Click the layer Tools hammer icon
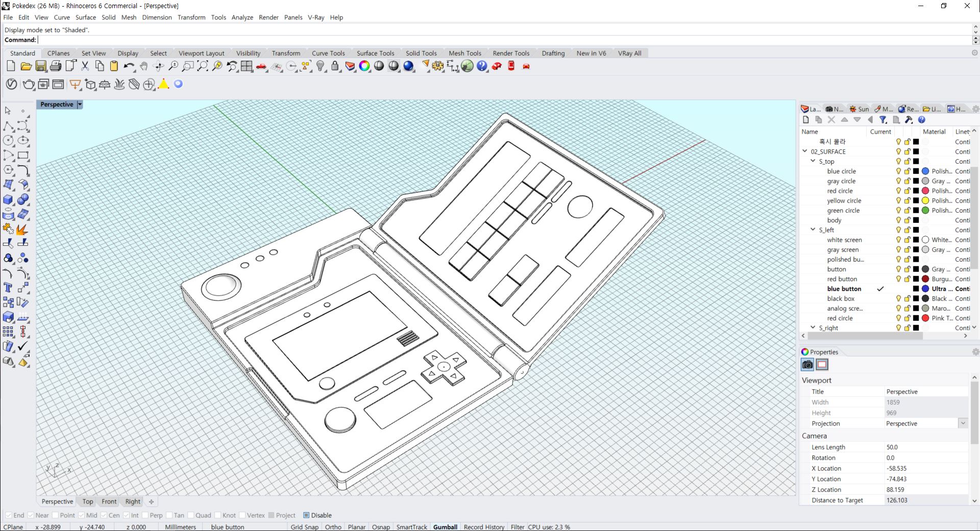 click(909, 120)
